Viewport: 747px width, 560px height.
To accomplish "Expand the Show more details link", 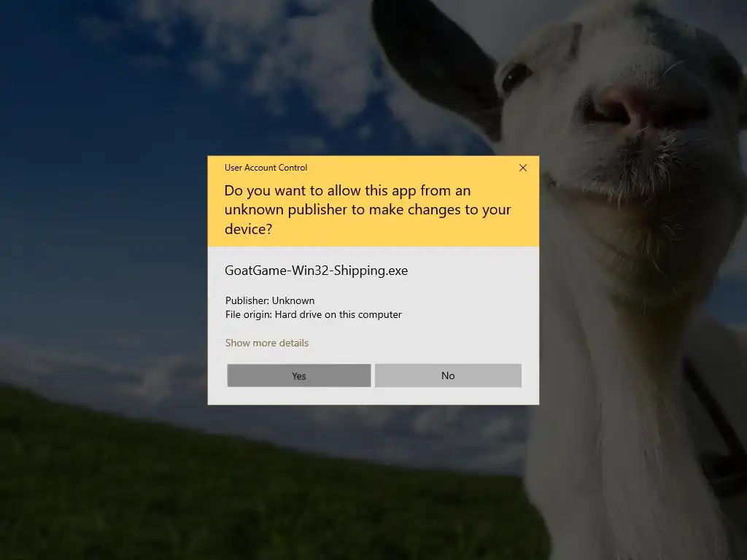I will pyautogui.click(x=267, y=343).
